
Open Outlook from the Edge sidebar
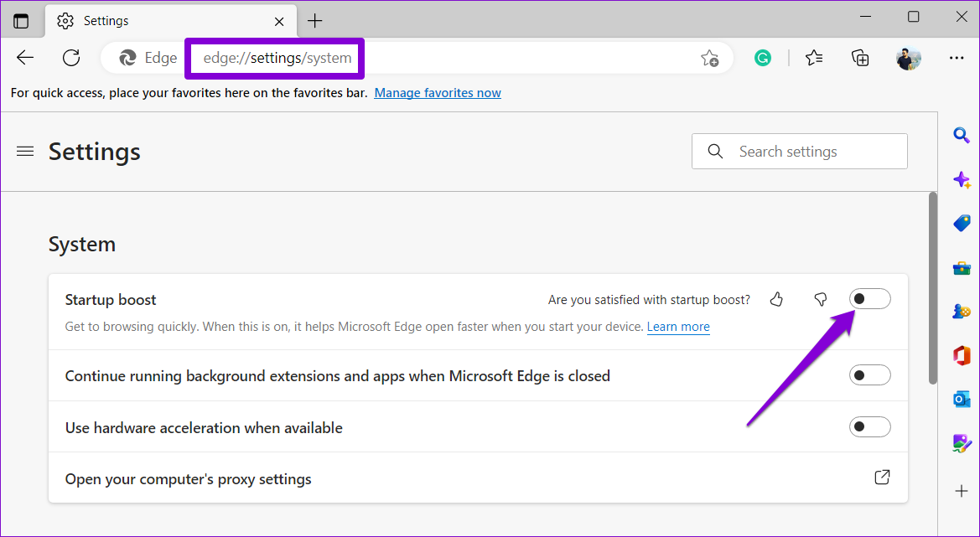tap(961, 399)
